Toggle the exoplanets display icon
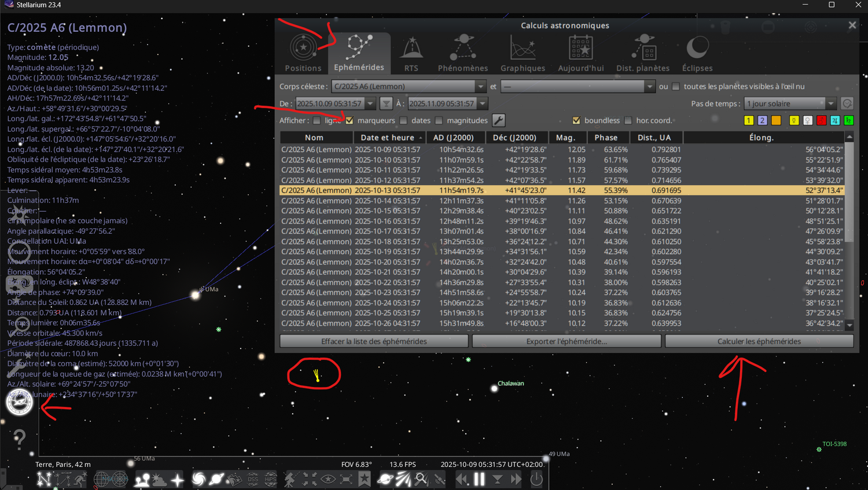The height and width of the screenshot is (490, 868). point(385,479)
